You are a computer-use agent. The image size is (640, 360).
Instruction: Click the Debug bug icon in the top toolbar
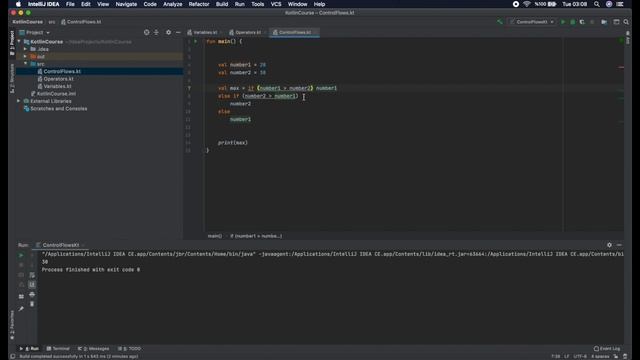pyautogui.click(x=573, y=22)
